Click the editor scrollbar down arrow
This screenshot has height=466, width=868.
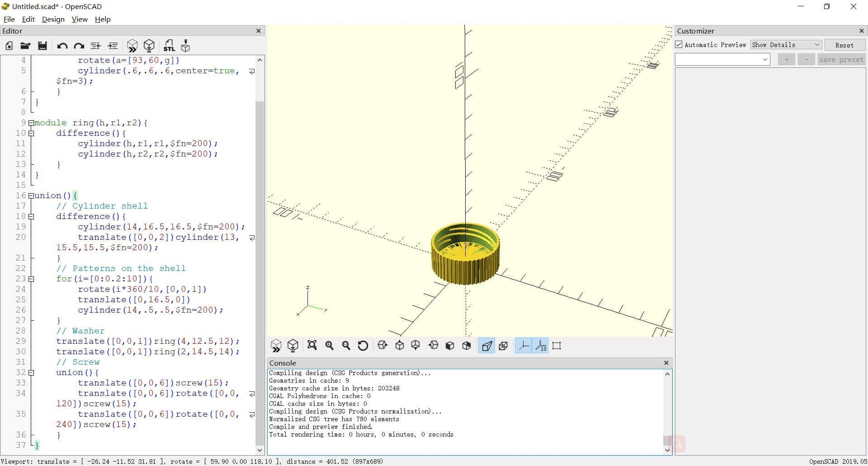click(259, 450)
